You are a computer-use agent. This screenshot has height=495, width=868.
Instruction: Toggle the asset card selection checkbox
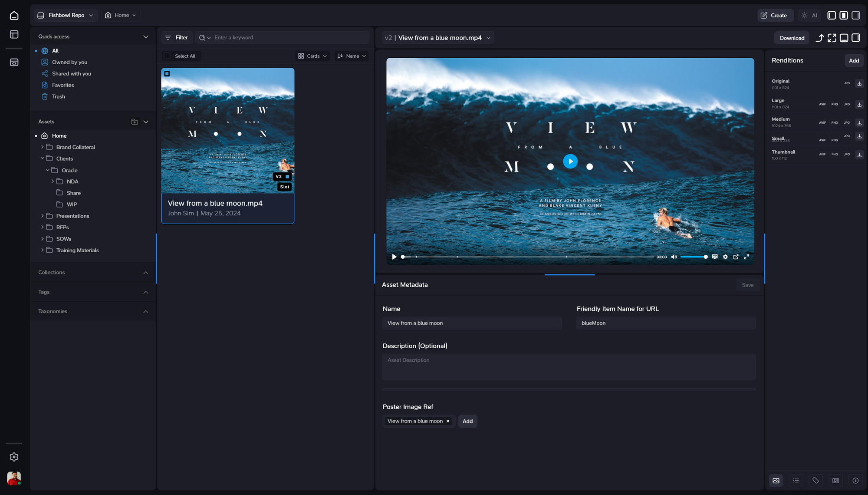[x=168, y=74]
